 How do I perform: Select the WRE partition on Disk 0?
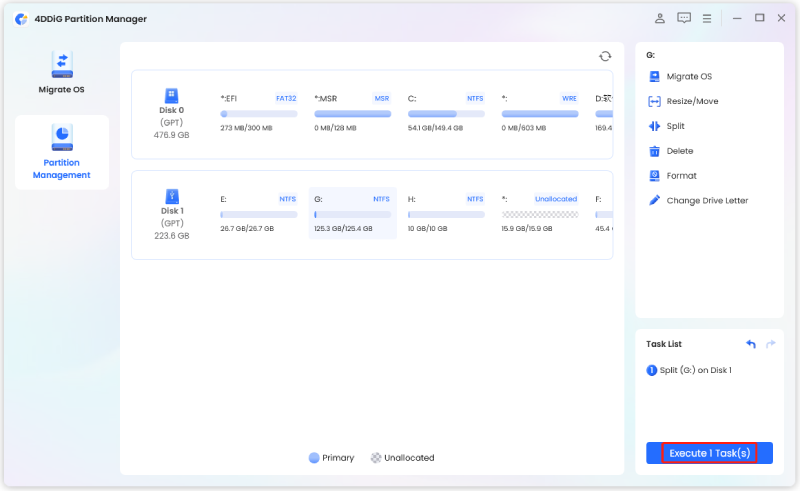pyautogui.click(x=540, y=113)
